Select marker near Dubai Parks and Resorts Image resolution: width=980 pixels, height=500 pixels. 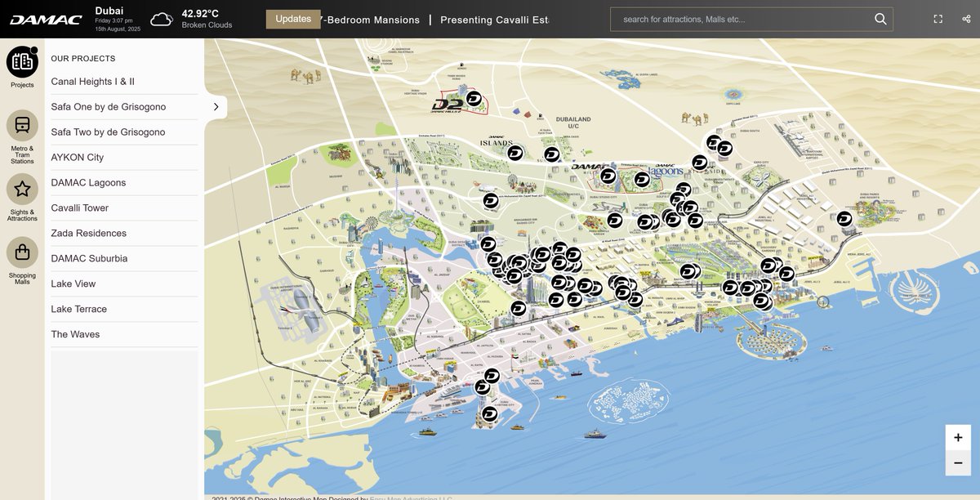click(x=844, y=219)
